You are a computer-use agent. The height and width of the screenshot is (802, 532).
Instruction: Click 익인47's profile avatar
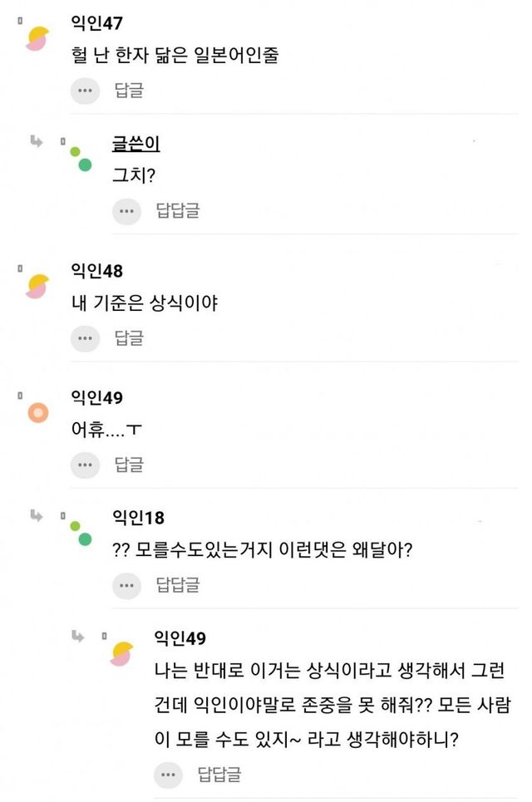(x=37, y=39)
